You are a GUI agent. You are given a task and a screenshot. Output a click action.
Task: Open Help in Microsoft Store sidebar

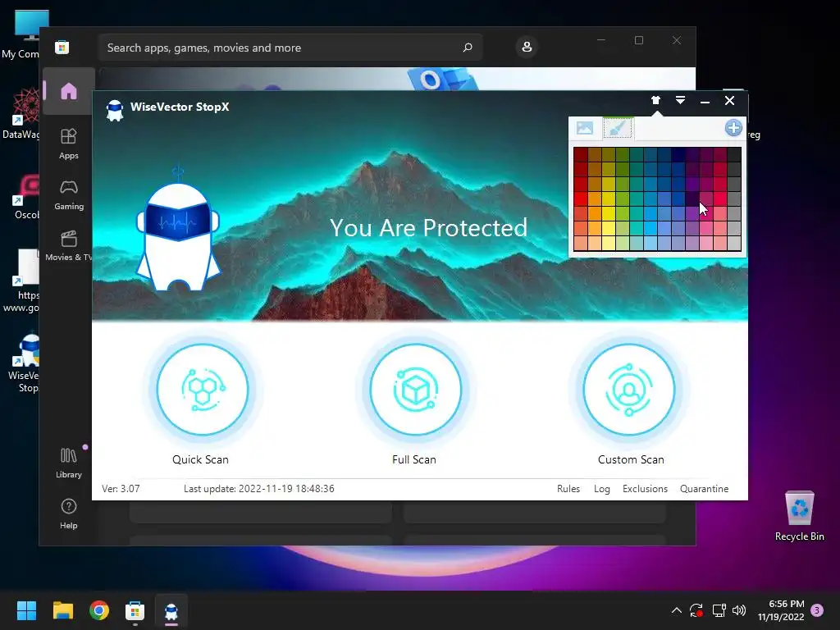tap(69, 514)
